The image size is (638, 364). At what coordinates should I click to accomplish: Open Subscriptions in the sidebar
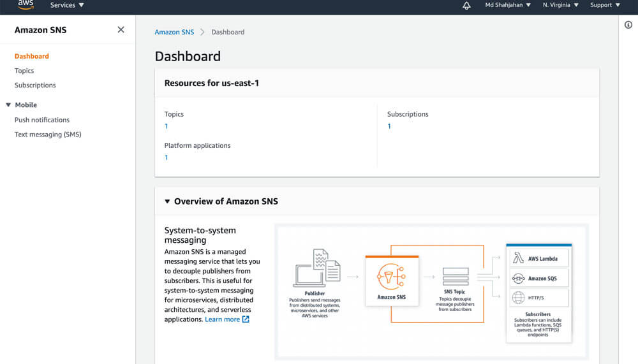tap(35, 85)
